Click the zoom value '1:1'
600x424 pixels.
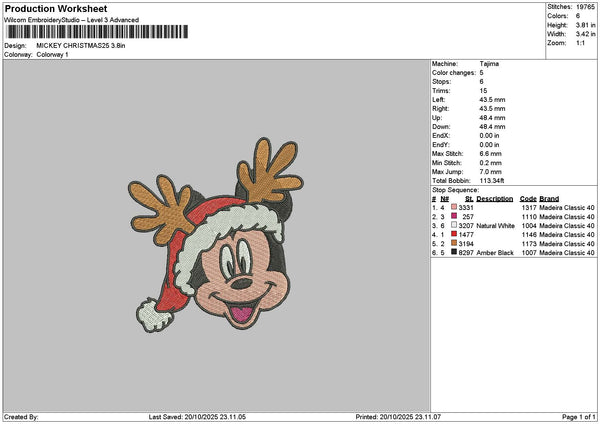tap(580, 43)
